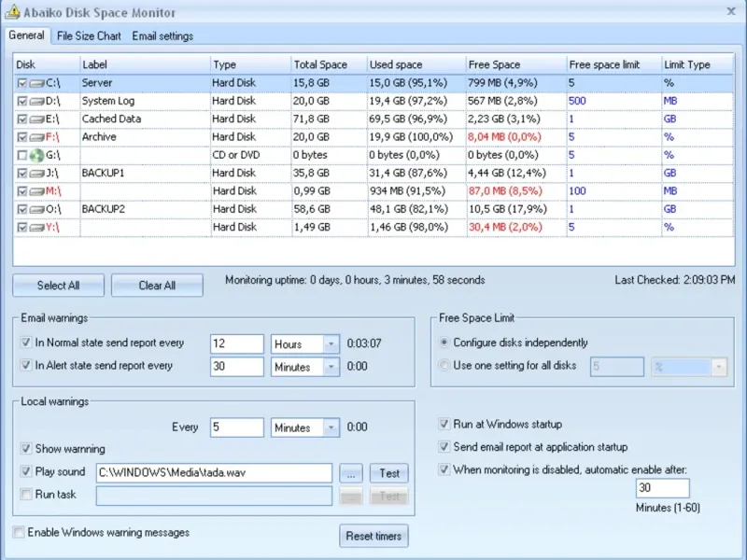747x560 pixels.
Task: Click the M:\ drive icon
Action: coord(37,191)
